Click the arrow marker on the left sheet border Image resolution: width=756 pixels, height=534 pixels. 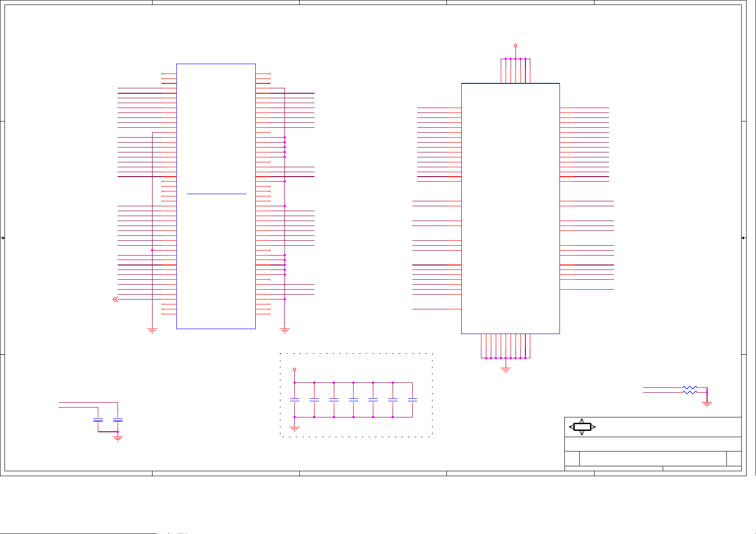(3, 238)
